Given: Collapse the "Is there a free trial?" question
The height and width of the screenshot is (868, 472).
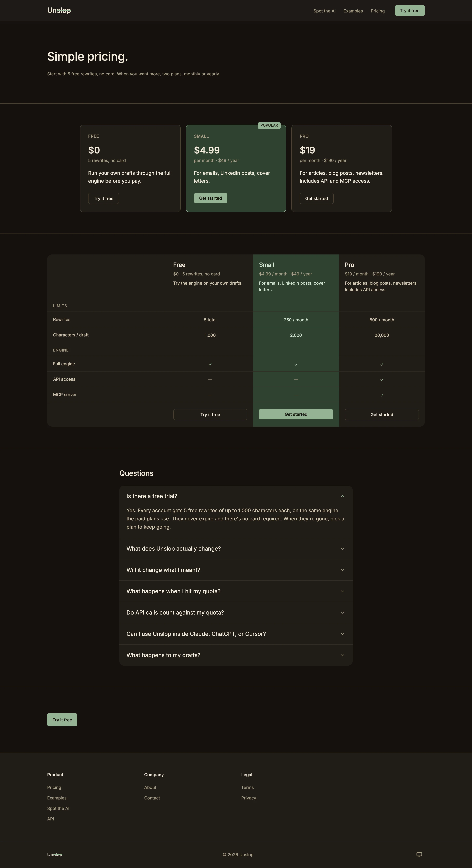Looking at the screenshot, I should pyautogui.click(x=236, y=496).
